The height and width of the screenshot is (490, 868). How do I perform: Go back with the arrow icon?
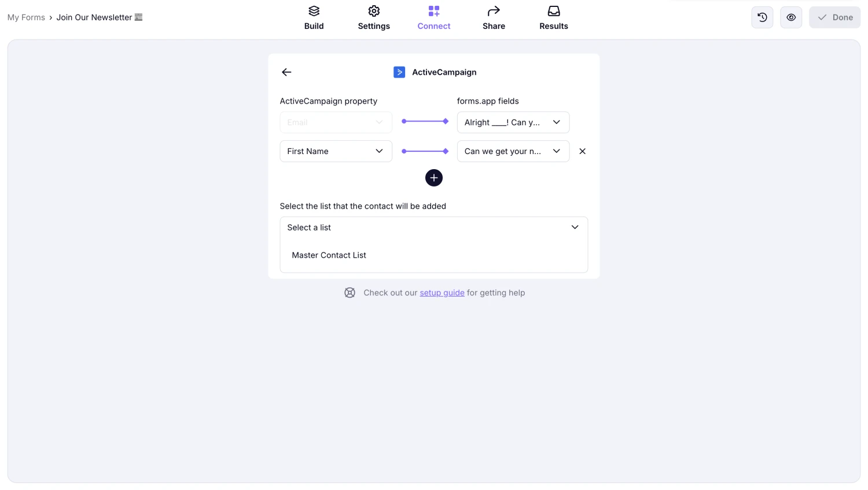pos(286,72)
